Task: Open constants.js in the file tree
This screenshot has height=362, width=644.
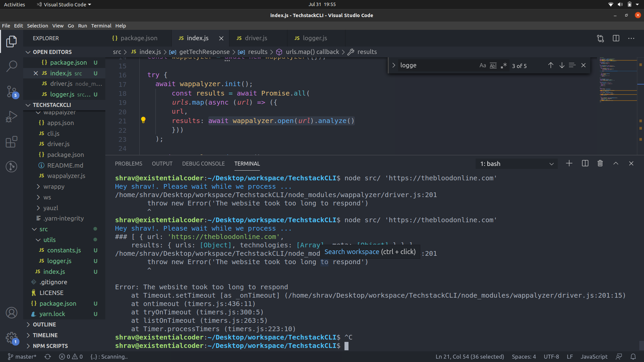Action: coord(64,250)
